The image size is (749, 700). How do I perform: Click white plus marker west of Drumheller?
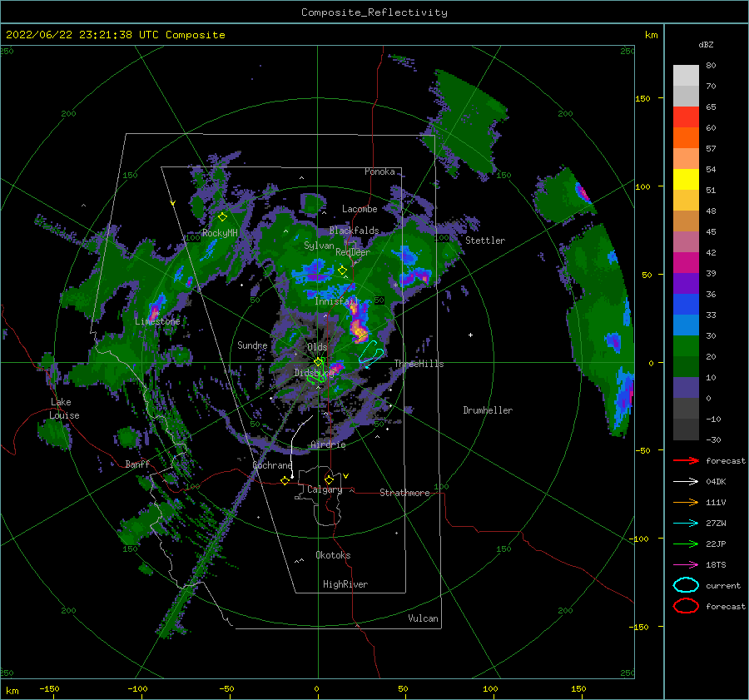click(470, 335)
